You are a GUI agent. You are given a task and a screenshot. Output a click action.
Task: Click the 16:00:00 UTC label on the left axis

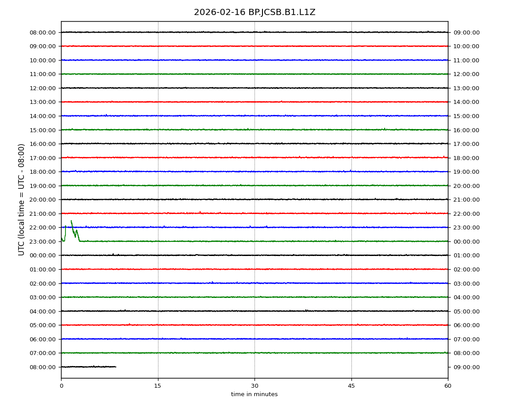point(43,144)
